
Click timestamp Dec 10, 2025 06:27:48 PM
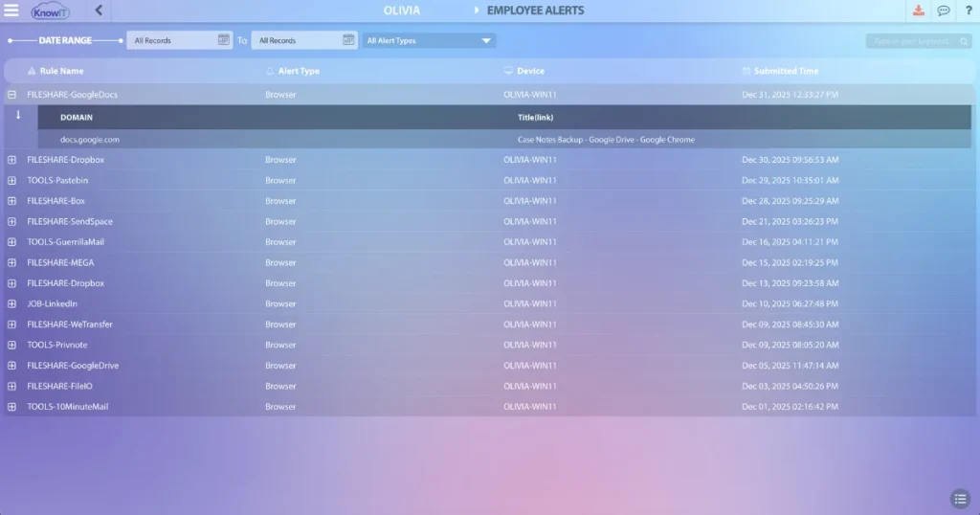click(790, 303)
